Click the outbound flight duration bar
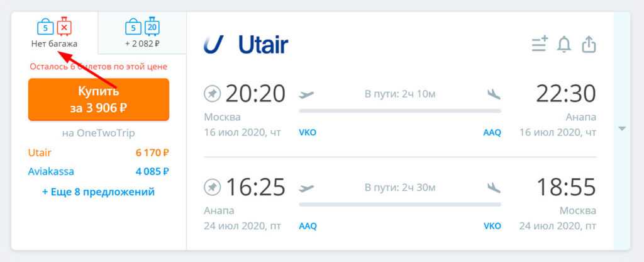 point(400,111)
